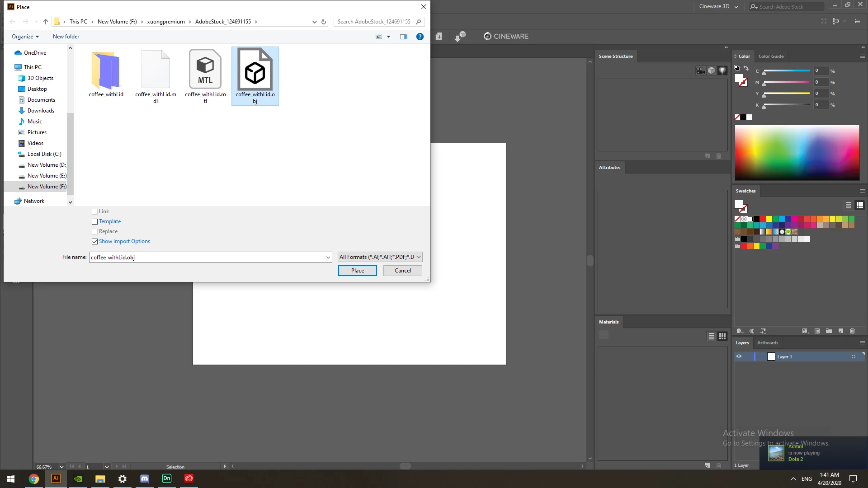Hide Layer 1 visibility eye
The width and height of the screenshot is (868, 488).
pyautogui.click(x=739, y=357)
